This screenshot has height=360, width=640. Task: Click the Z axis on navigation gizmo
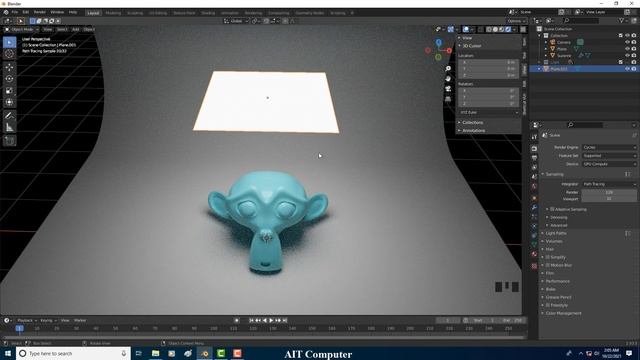click(x=438, y=42)
